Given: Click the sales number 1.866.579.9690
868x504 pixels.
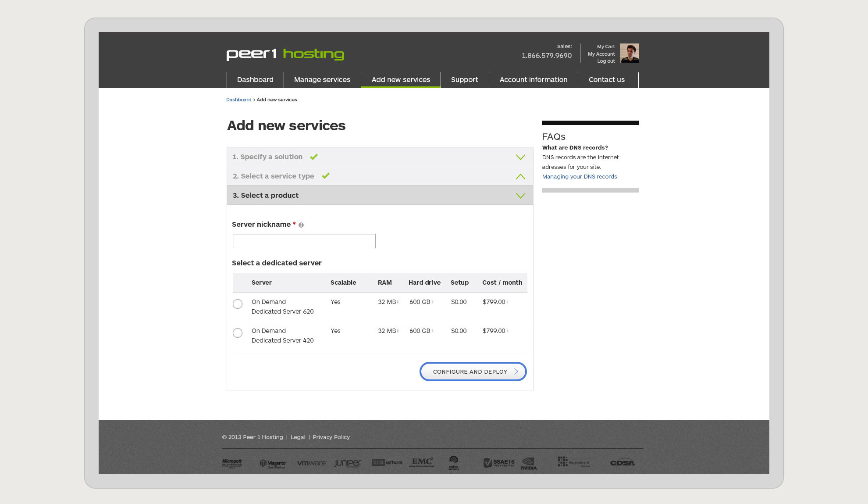Looking at the screenshot, I should tap(547, 56).
